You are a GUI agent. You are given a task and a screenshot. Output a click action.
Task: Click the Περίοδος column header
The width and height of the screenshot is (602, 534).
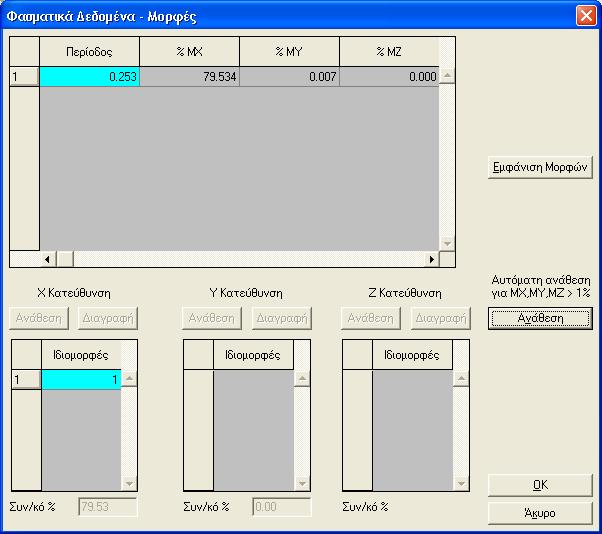[89, 52]
